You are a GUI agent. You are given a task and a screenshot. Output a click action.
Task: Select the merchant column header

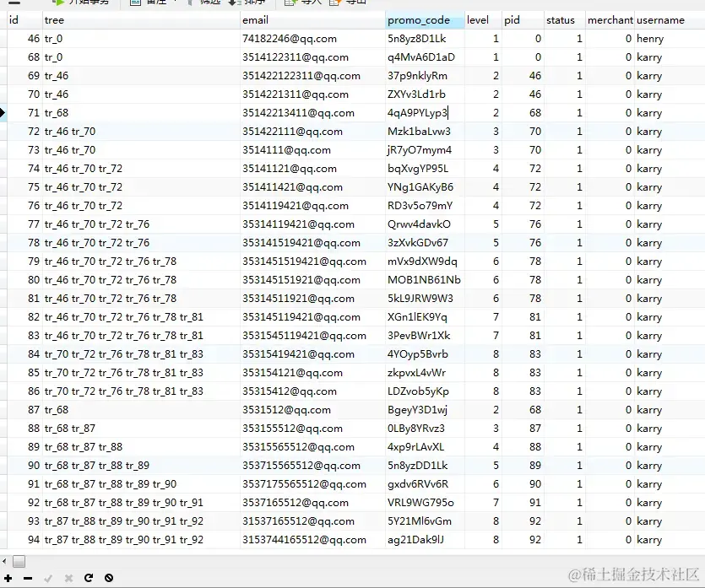coord(610,20)
